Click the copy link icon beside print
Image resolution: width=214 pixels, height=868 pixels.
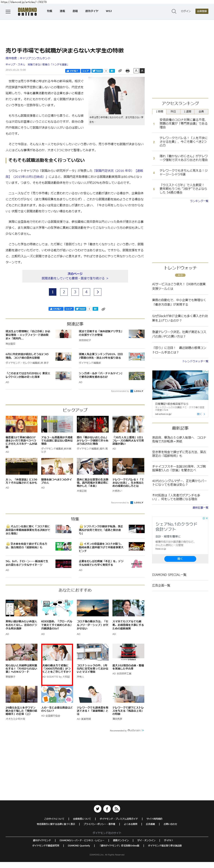coord(120,71)
